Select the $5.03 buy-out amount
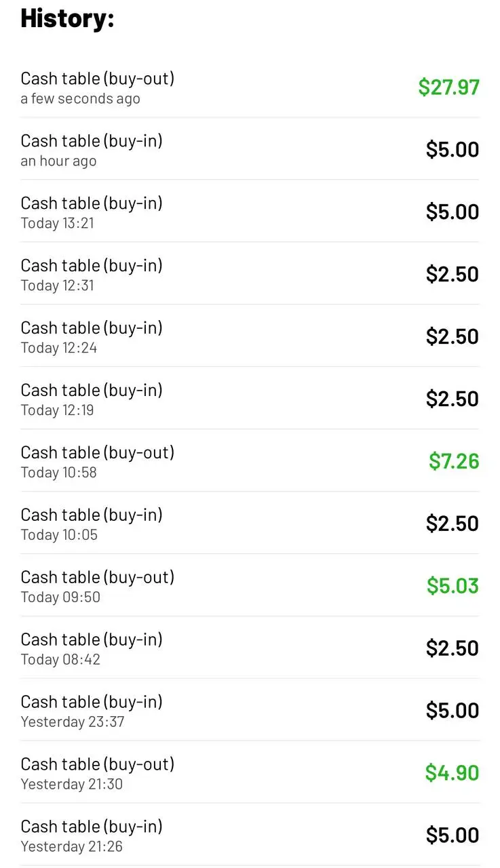Screen dimensions: 500x868 (453, 586)
